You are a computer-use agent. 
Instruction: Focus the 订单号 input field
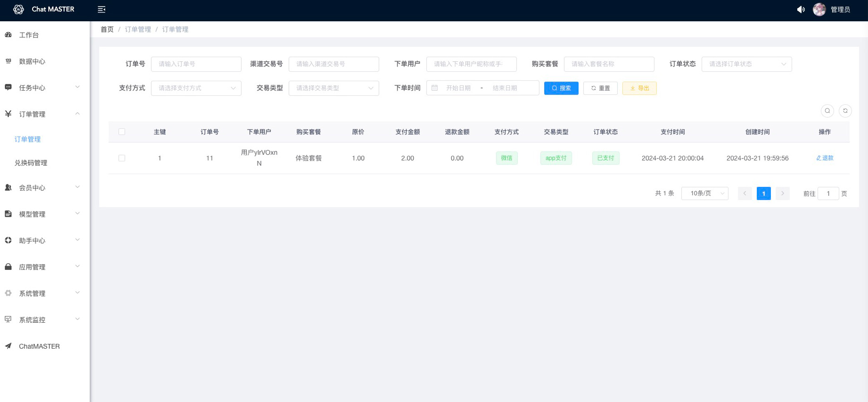pos(196,64)
